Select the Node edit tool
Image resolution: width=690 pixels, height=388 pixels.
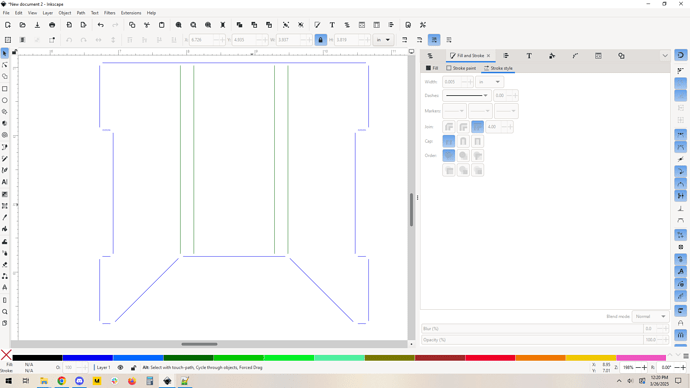(x=5, y=65)
